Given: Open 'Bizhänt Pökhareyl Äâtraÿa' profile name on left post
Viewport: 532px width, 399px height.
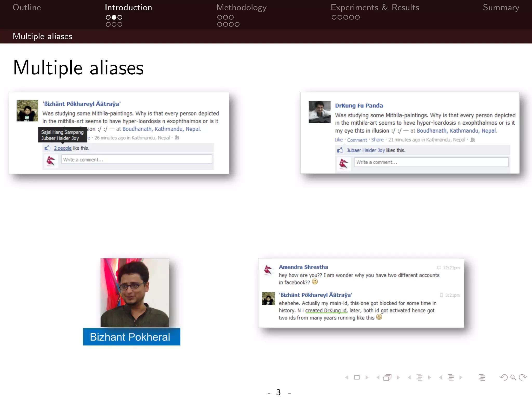Looking at the screenshot, I should pos(82,104).
